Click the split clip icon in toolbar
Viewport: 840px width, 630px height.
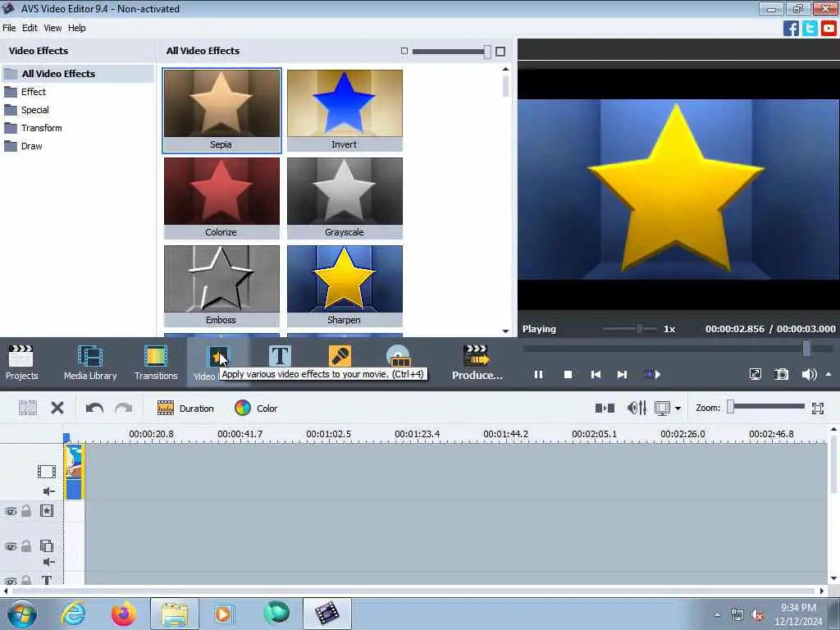pos(28,409)
